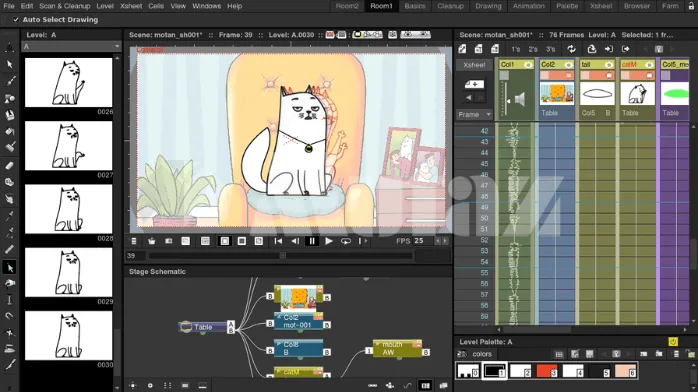
Task: Click the repeat cells icon in Xsheet
Action: point(571,49)
